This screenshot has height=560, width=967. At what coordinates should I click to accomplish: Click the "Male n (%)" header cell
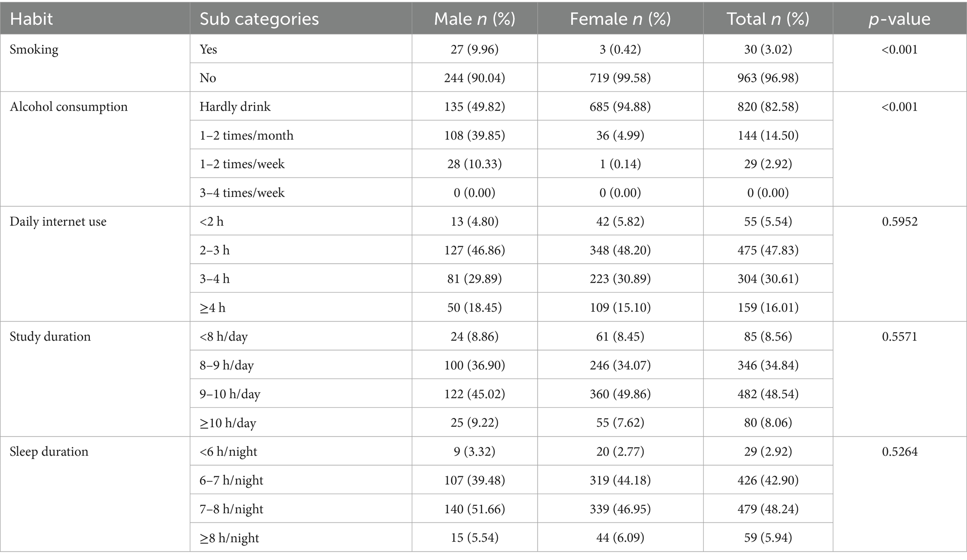pyautogui.click(x=474, y=19)
